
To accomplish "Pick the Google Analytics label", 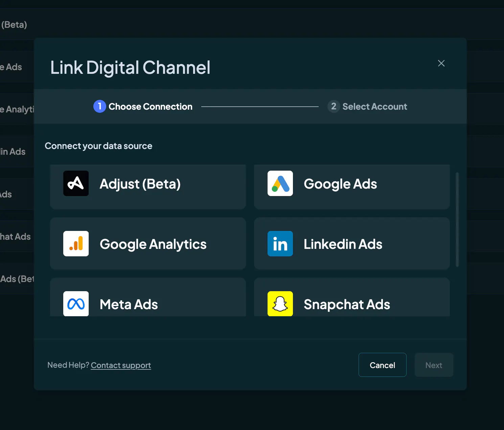I will [x=153, y=244].
